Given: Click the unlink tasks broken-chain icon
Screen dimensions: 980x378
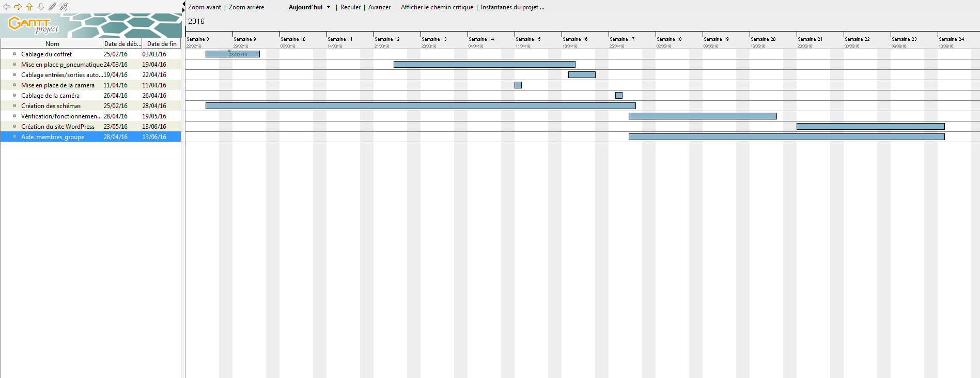Looking at the screenshot, I should coord(64,7).
